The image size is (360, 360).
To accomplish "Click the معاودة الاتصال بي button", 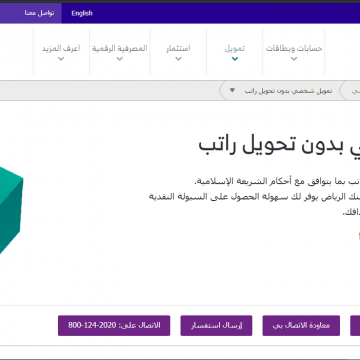I will coord(301,325).
